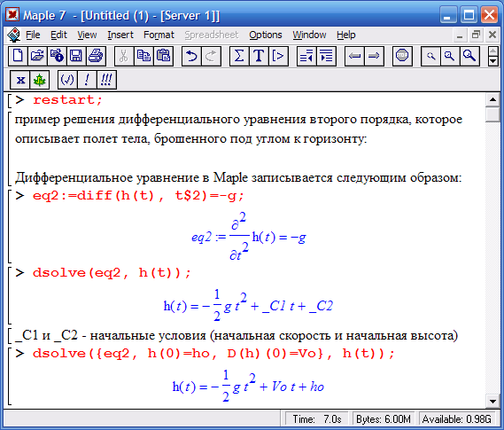Click the New worksheet icon
Screen dimensions: 504x430
click(18, 56)
